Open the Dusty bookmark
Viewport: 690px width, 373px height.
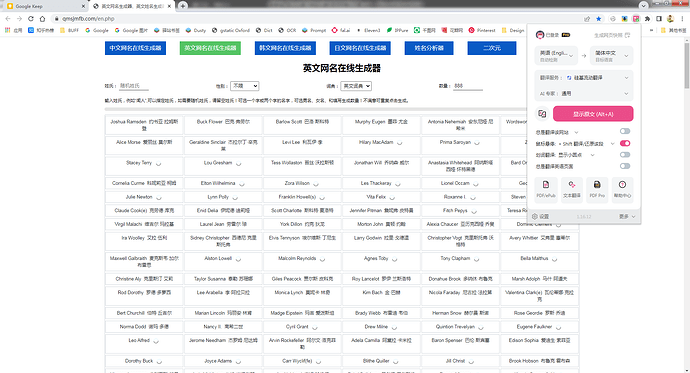pos(196,30)
